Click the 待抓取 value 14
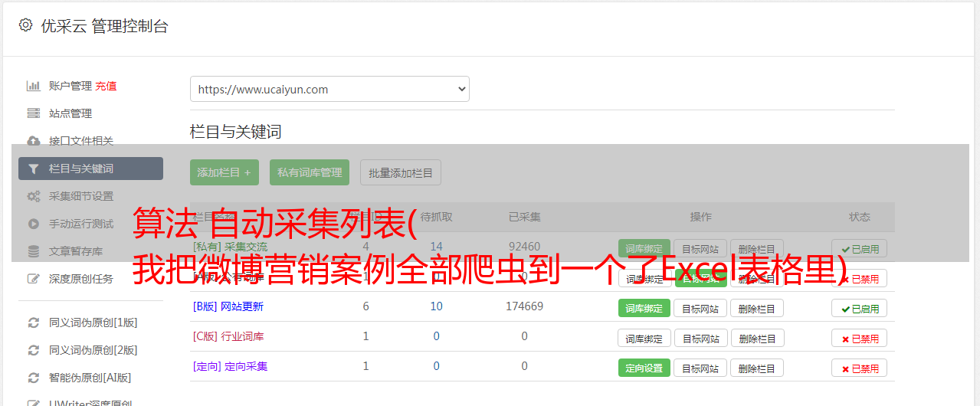 [x=437, y=247]
